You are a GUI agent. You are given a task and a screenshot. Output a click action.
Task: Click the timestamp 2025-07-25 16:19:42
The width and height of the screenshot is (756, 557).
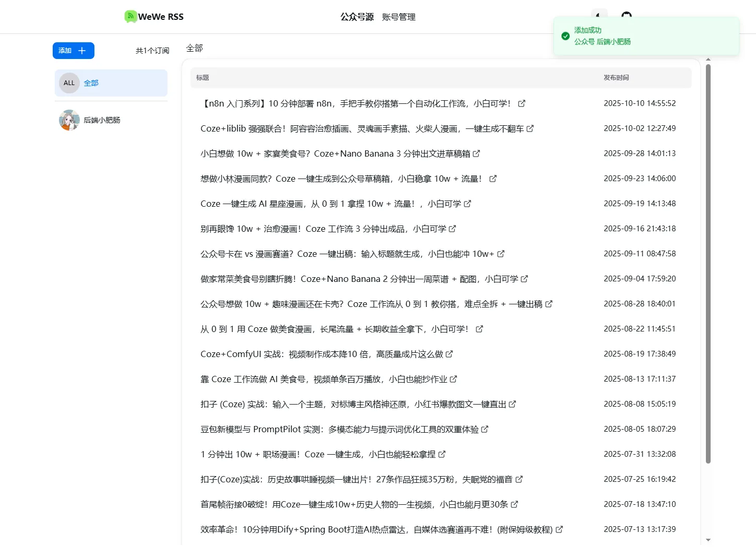[x=640, y=479]
